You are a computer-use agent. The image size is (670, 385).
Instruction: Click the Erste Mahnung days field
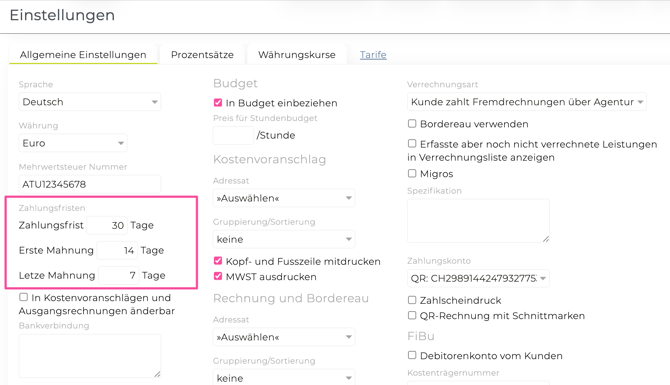pyautogui.click(x=117, y=250)
